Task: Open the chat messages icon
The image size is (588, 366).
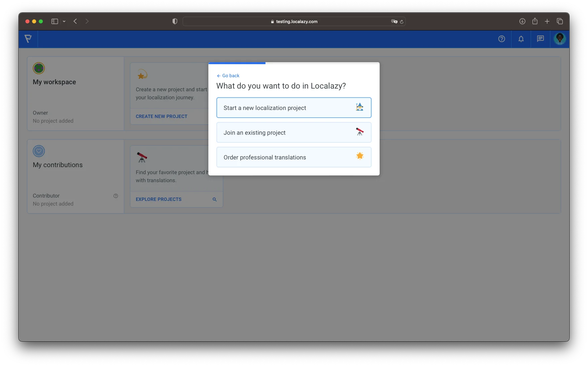Action: [540, 39]
